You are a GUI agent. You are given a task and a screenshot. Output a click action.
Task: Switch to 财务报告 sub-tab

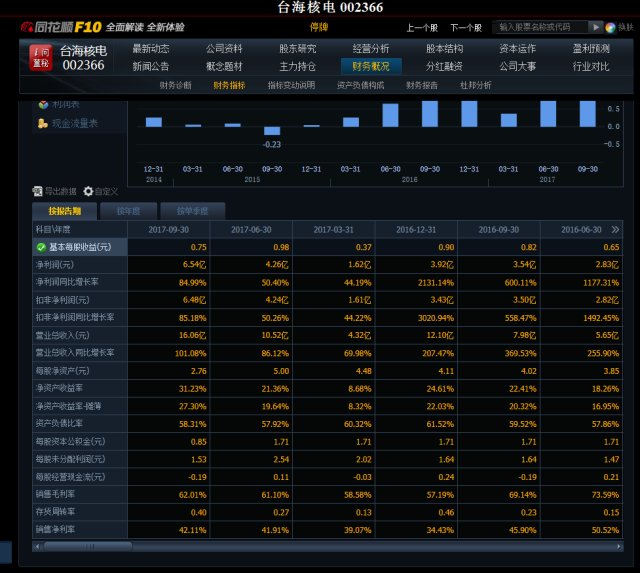tap(422, 85)
